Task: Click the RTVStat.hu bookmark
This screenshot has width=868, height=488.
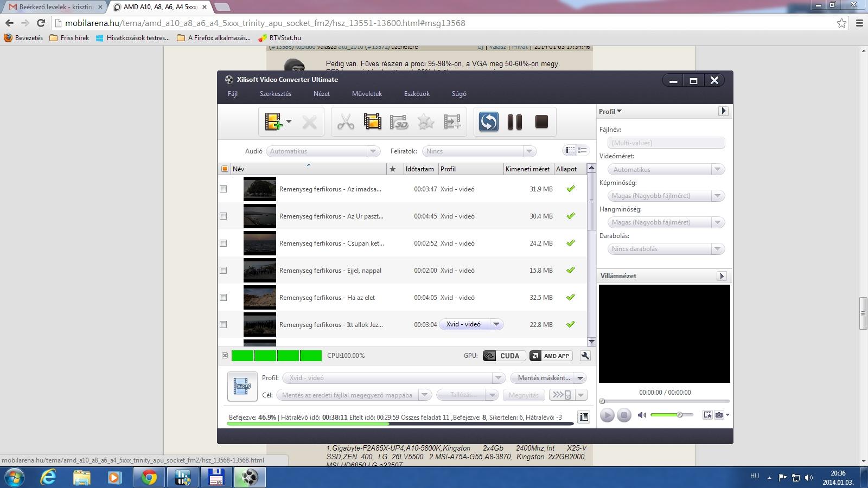Action: 279,38
